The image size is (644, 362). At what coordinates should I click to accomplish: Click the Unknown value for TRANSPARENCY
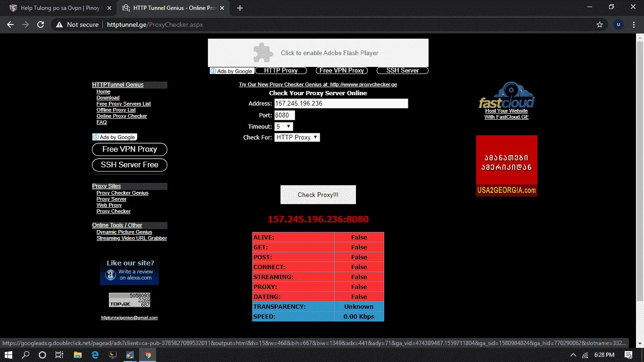pos(359,306)
